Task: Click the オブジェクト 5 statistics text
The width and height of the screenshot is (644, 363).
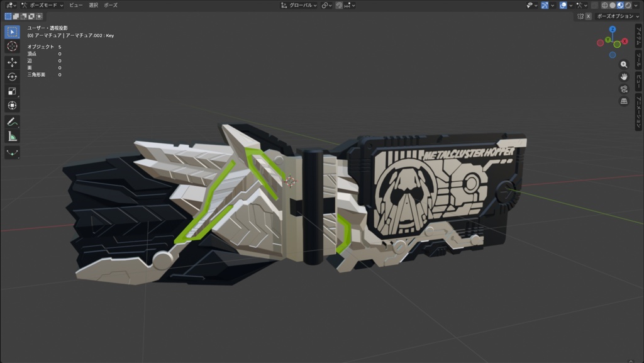Action: click(44, 47)
